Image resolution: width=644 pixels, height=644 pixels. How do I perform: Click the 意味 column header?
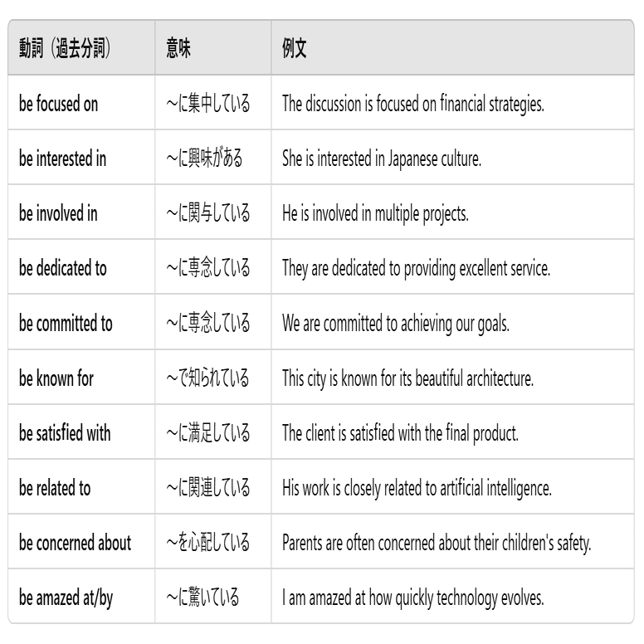point(178,48)
